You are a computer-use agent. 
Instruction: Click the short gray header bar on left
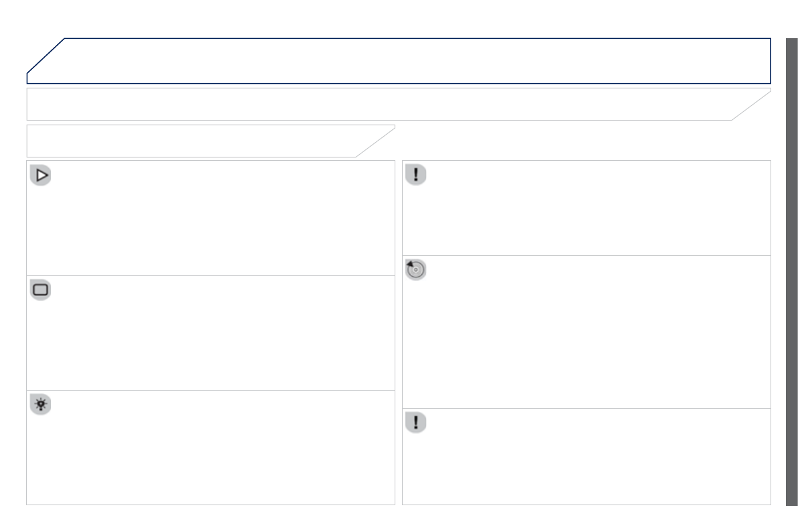click(x=188, y=141)
